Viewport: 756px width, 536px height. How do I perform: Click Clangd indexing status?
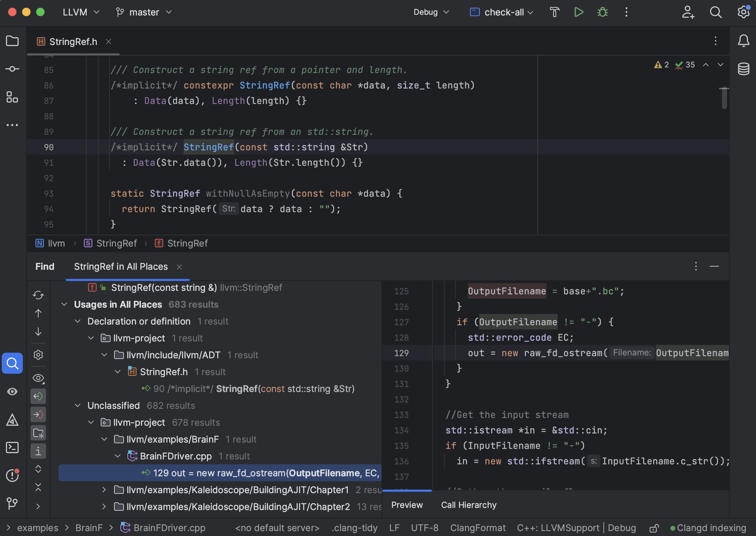(x=708, y=528)
